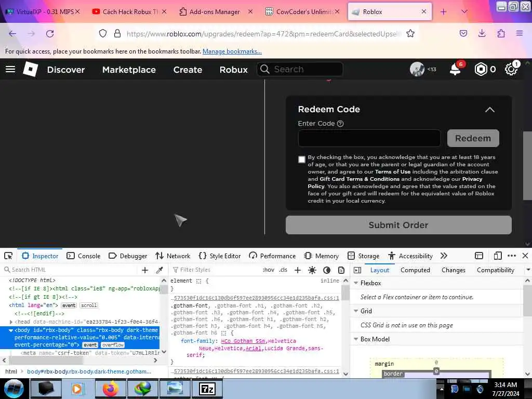The width and height of the screenshot is (532, 399).
Task: Toggle the three-pane inspector sidebar icon
Action: point(357,270)
